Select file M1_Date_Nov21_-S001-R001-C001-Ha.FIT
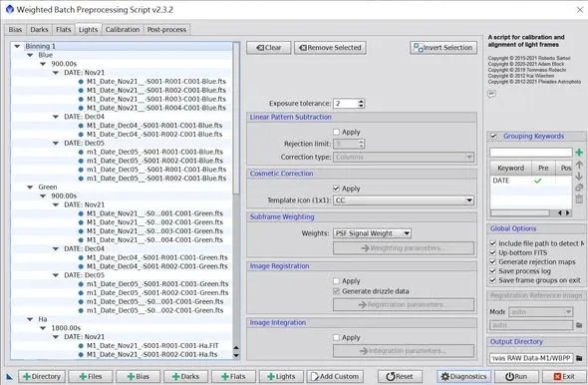Screen dimensions: 588x385 (x=152, y=345)
